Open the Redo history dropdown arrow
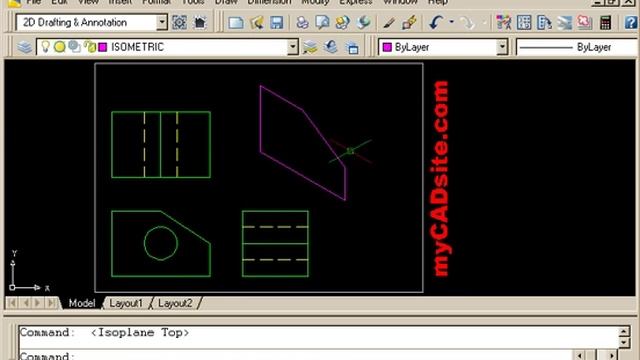Image resolution: width=640 pixels, height=360 pixels. click(x=484, y=22)
